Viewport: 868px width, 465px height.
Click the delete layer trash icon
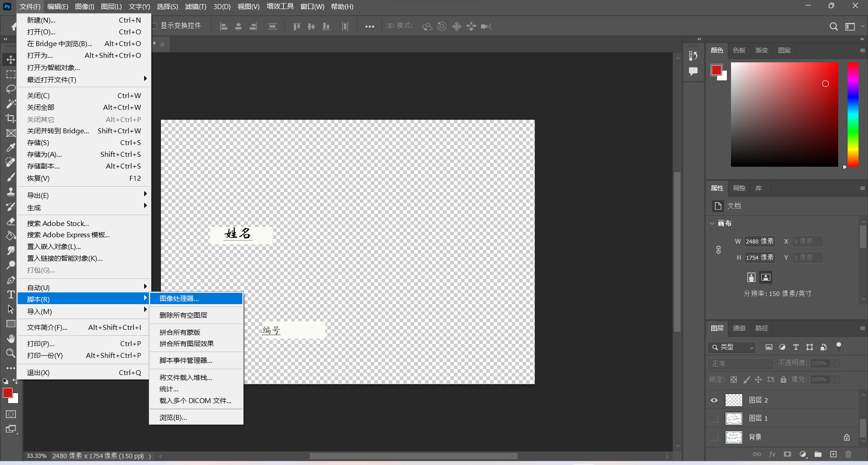click(848, 454)
